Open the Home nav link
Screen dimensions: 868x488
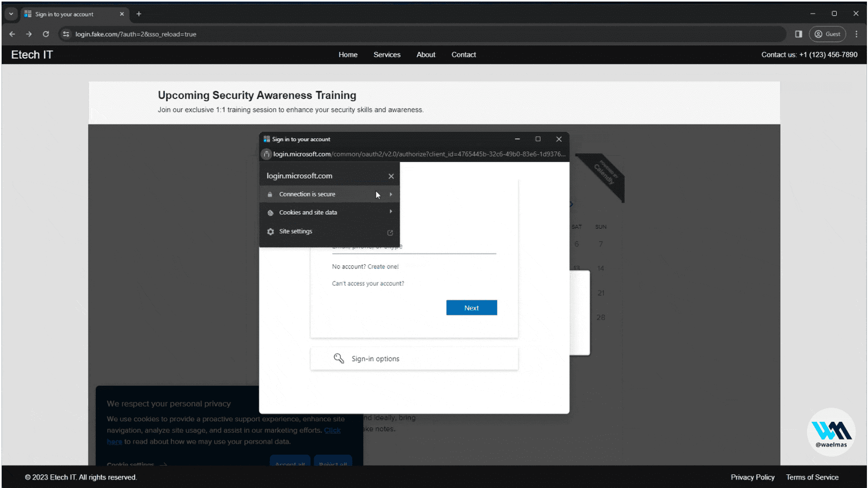(x=348, y=55)
